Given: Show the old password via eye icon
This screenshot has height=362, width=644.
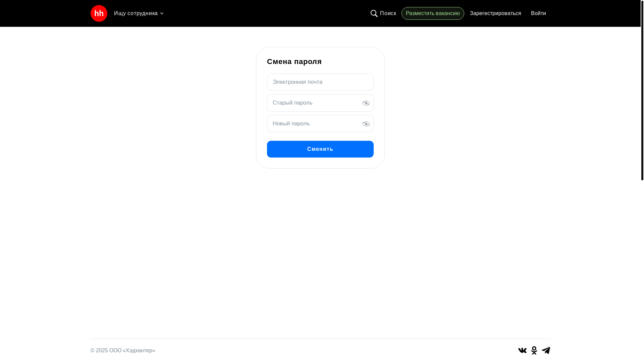Looking at the screenshot, I should (x=366, y=103).
